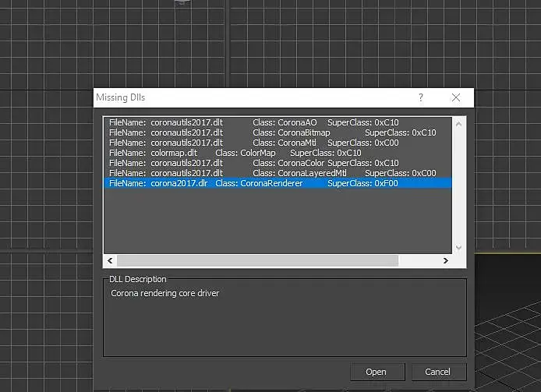541x392 pixels.
Task: Click the list scroll down arrow
Action: (x=458, y=247)
